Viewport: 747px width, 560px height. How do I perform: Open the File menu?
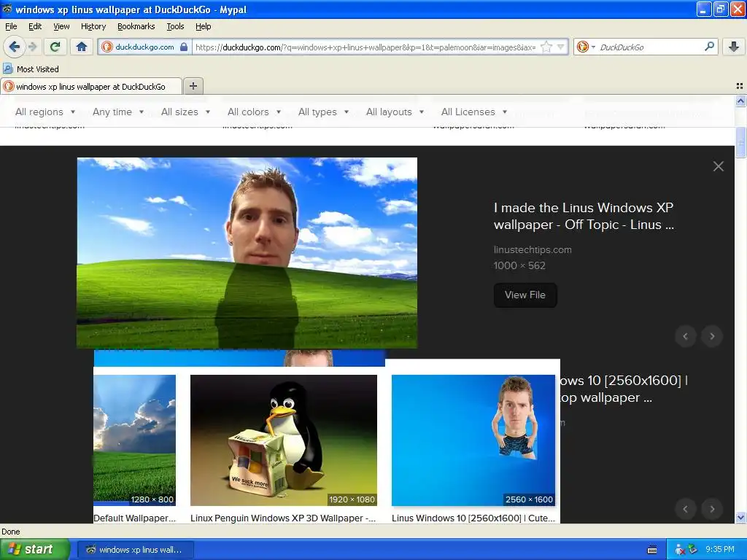tap(11, 26)
